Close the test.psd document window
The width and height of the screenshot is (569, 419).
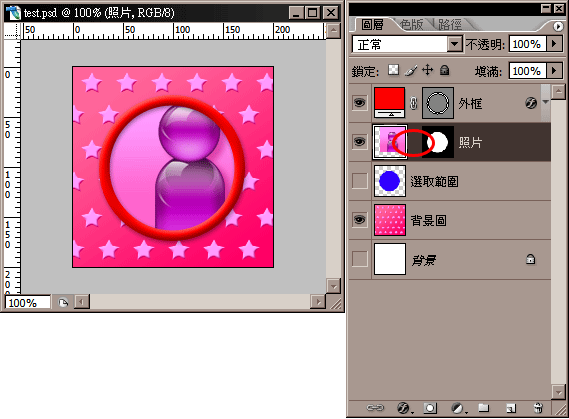(331, 13)
